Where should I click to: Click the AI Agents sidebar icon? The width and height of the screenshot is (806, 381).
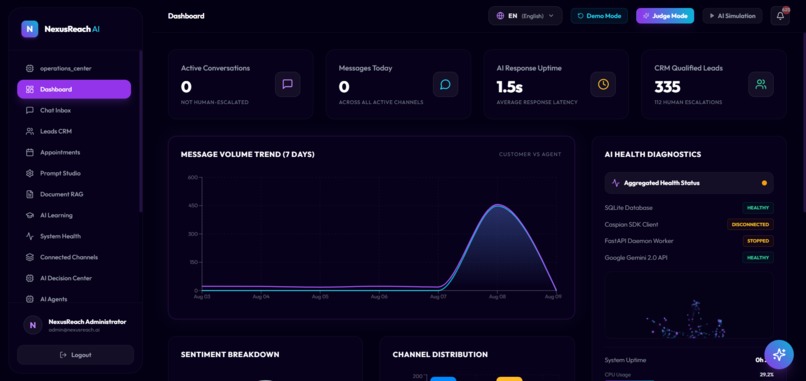click(x=30, y=299)
